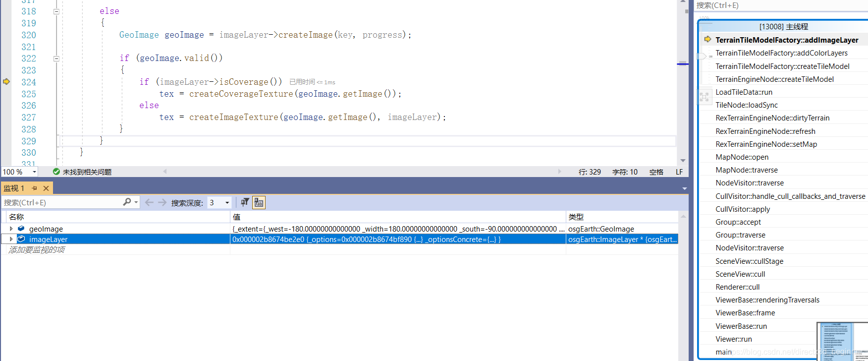Click editor vertical scrollbar down arrow
868x361 pixels.
(683, 160)
